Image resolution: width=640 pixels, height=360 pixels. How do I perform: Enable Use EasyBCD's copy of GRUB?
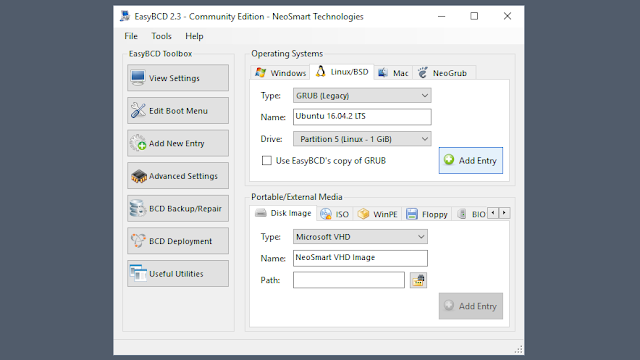[267, 160]
